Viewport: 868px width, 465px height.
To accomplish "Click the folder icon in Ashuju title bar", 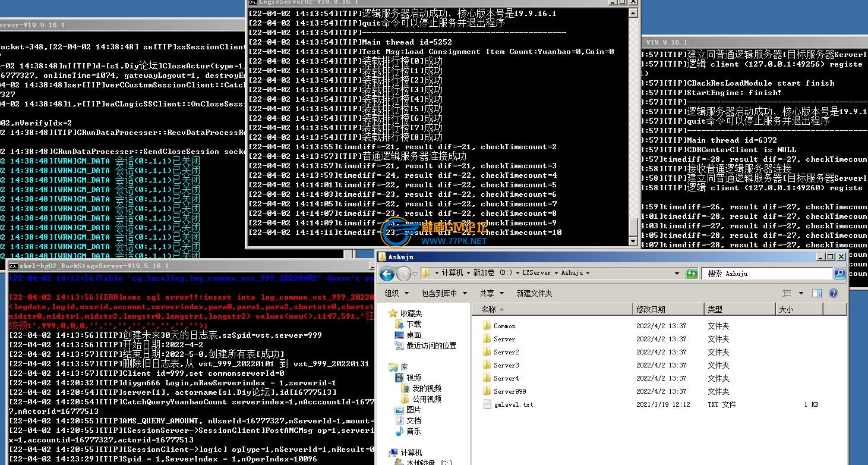I will (x=381, y=257).
